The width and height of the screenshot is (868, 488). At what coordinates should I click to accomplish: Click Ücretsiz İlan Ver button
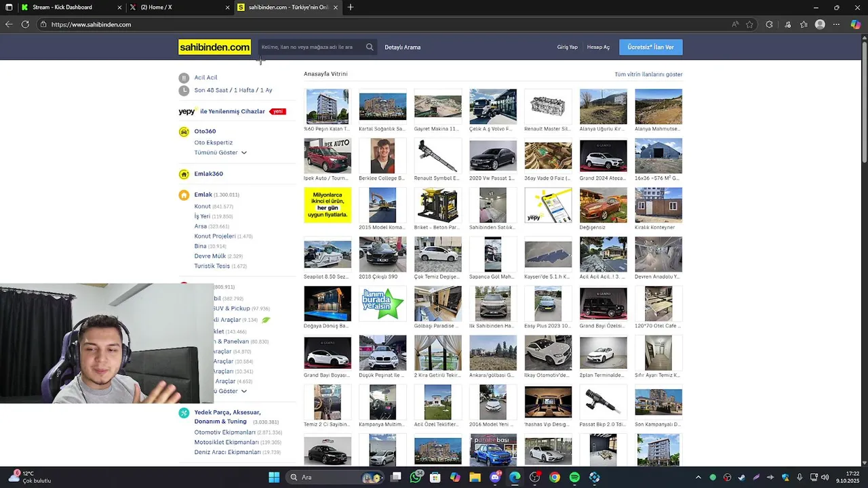click(x=651, y=47)
